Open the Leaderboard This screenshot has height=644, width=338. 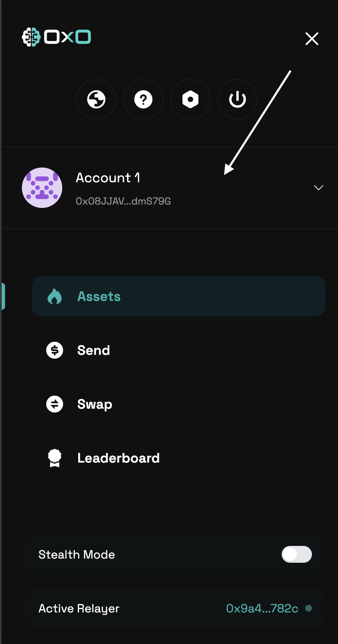click(118, 458)
